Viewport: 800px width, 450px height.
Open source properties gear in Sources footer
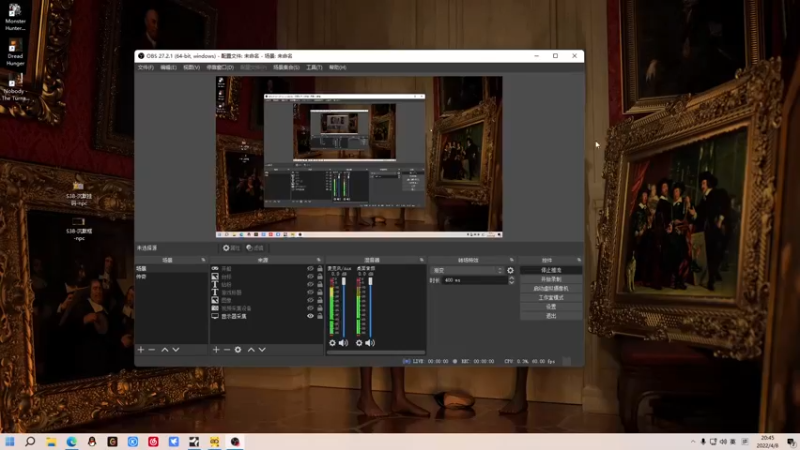tap(238, 349)
